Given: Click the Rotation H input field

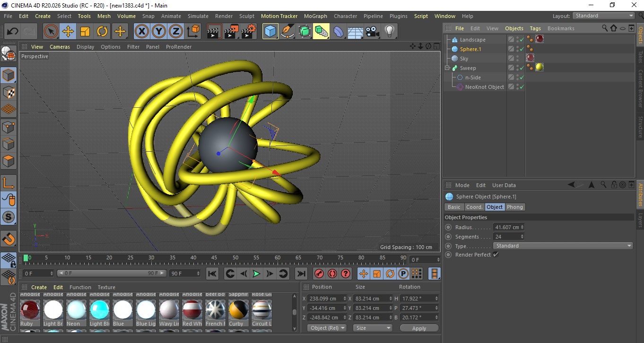Looking at the screenshot, I should coord(419,299).
